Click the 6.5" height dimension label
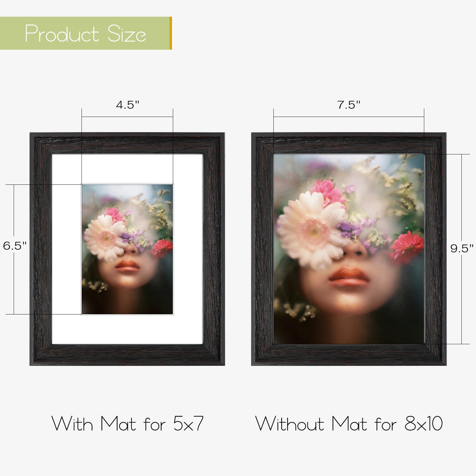The height and width of the screenshot is (476, 476). (x=15, y=246)
